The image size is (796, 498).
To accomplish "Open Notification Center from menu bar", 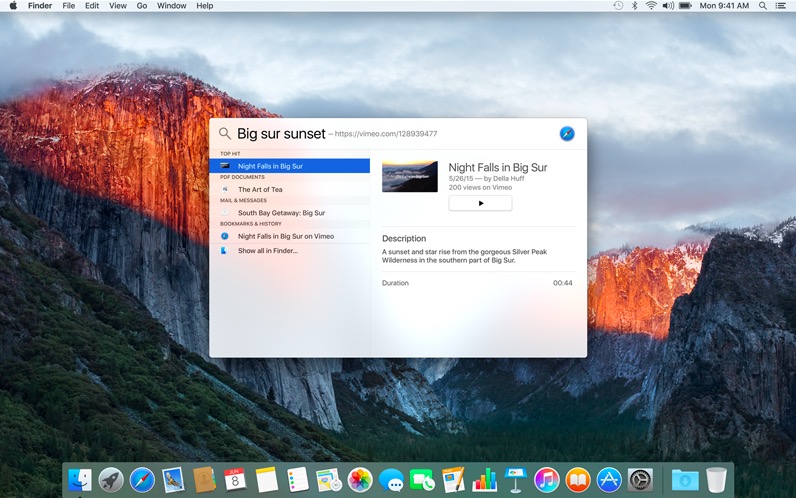I will 782,6.
